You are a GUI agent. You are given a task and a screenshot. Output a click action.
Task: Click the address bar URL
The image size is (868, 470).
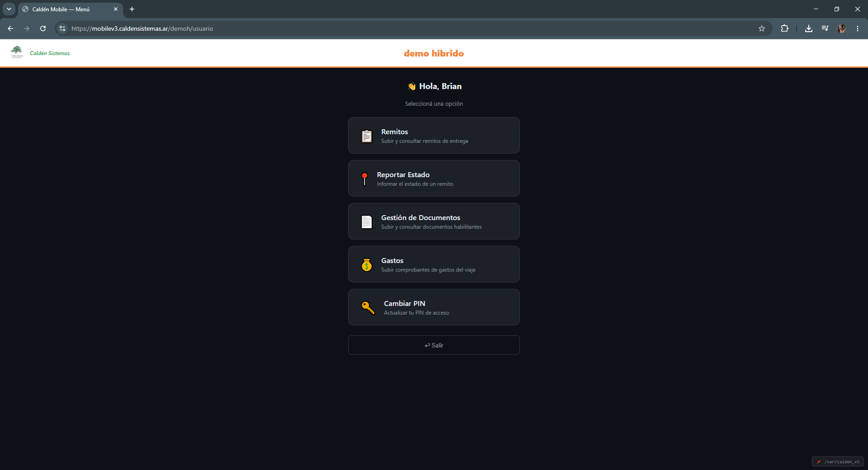click(x=142, y=28)
